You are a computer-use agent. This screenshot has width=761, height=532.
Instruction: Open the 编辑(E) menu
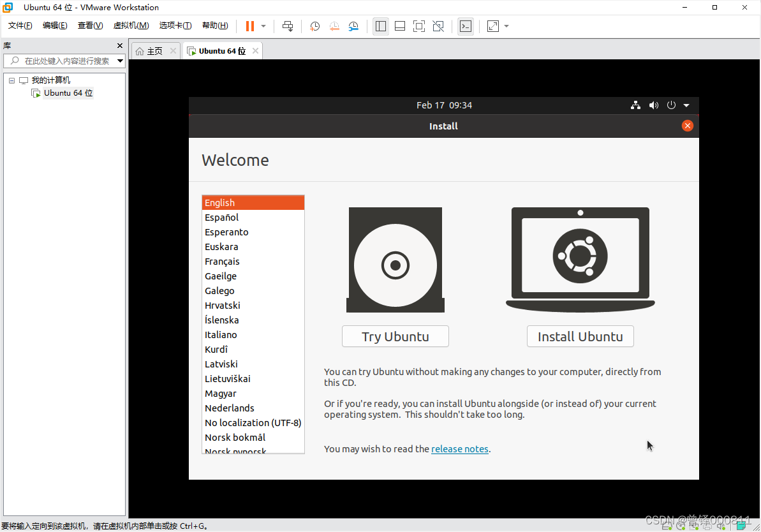55,26
